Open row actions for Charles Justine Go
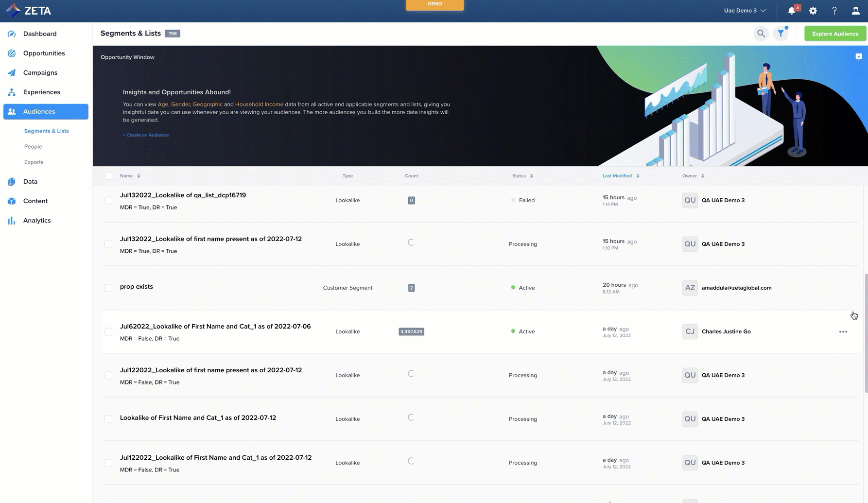Viewport: 868px width, 503px height. [843, 331]
